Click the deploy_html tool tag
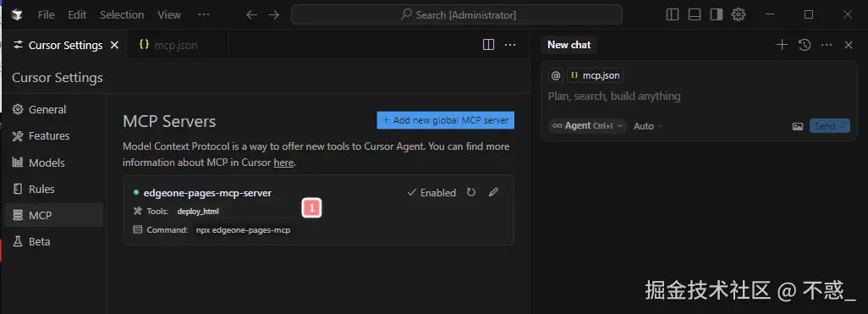This screenshot has width=868, height=314. 198,211
